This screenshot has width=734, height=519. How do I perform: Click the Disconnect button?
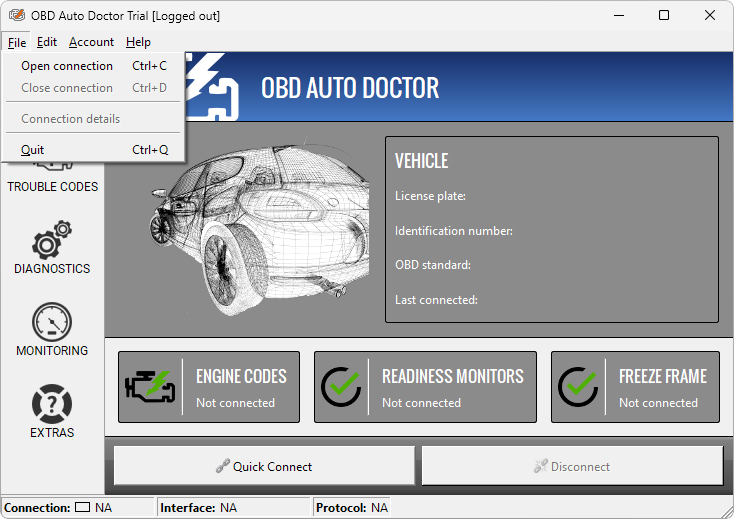coord(572,466)
